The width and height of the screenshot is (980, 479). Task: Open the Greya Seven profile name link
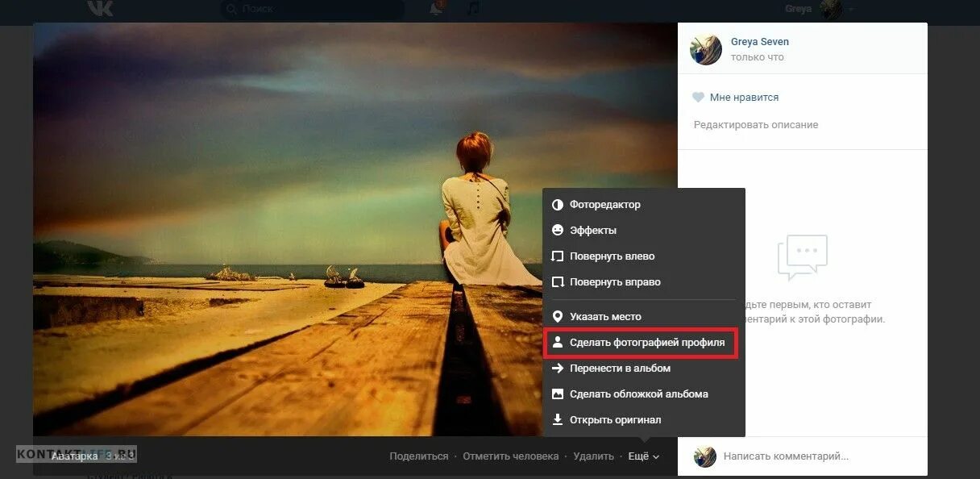click(760, 42)
